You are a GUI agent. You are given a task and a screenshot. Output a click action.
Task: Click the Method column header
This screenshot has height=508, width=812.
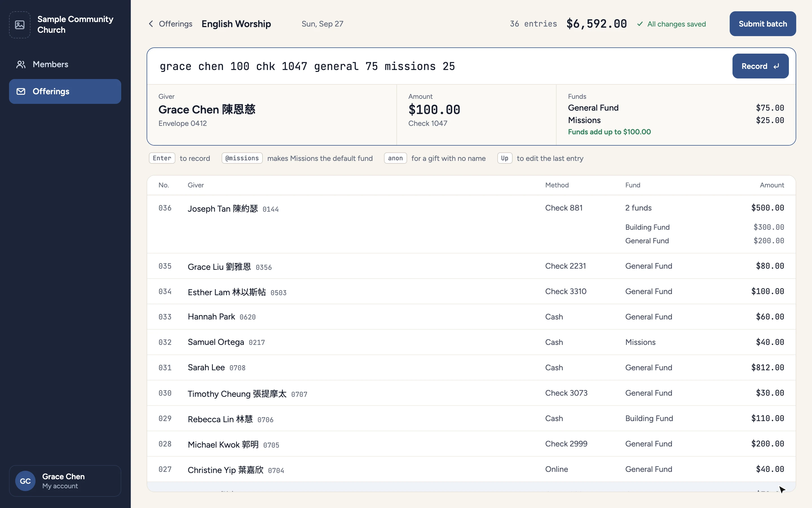pyautogui.click(x=557, y=185)
